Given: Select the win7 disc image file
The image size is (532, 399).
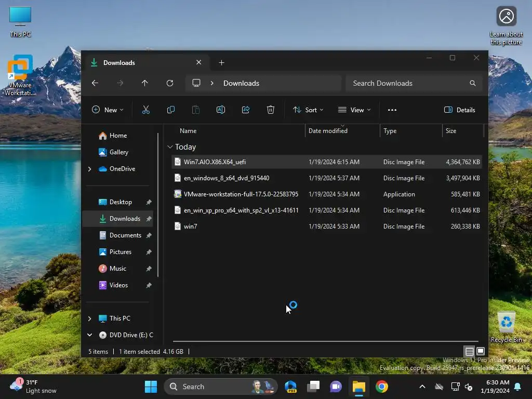Looking at the screenshot, I should click(x=327, y=227).
